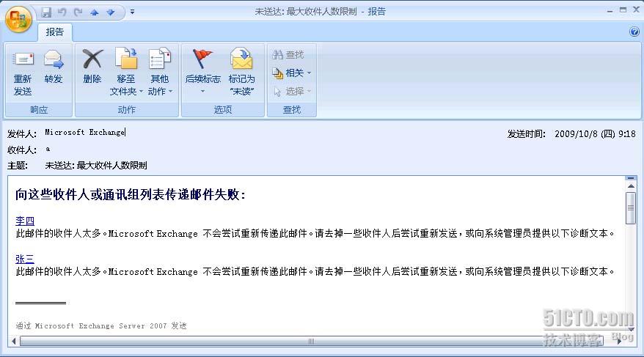Click the 查找 find binoculars button
The width and height of the screenshot is (644, 357).
tap(288, 54)
